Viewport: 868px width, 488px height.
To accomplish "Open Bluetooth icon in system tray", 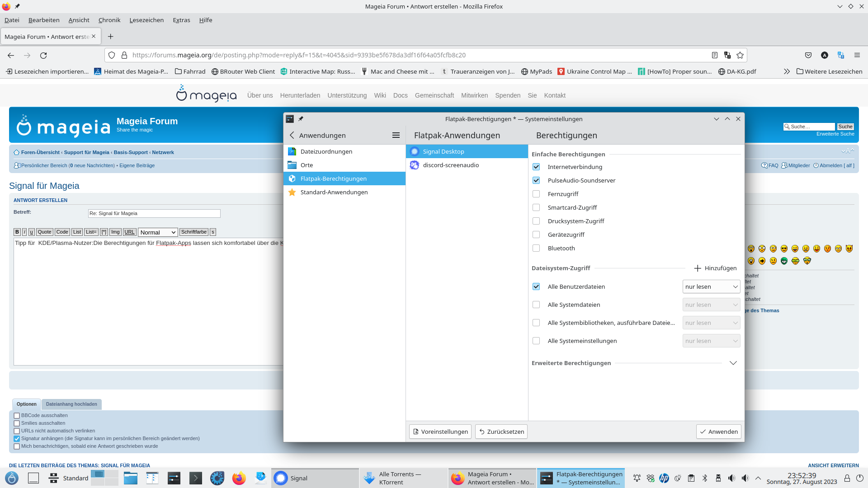I will click(704, 478).
